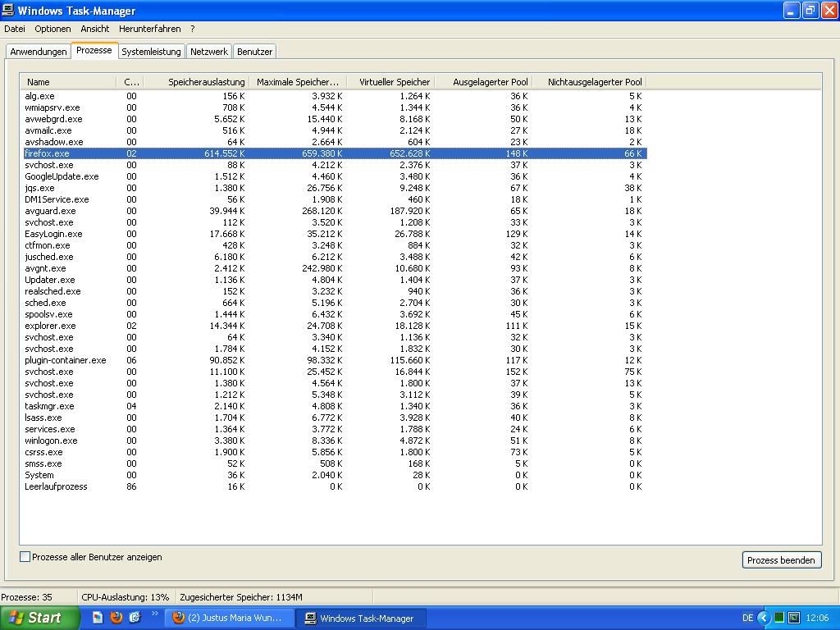
Task: Open Internet Explorer from quick launch
Action: point(135,618)
